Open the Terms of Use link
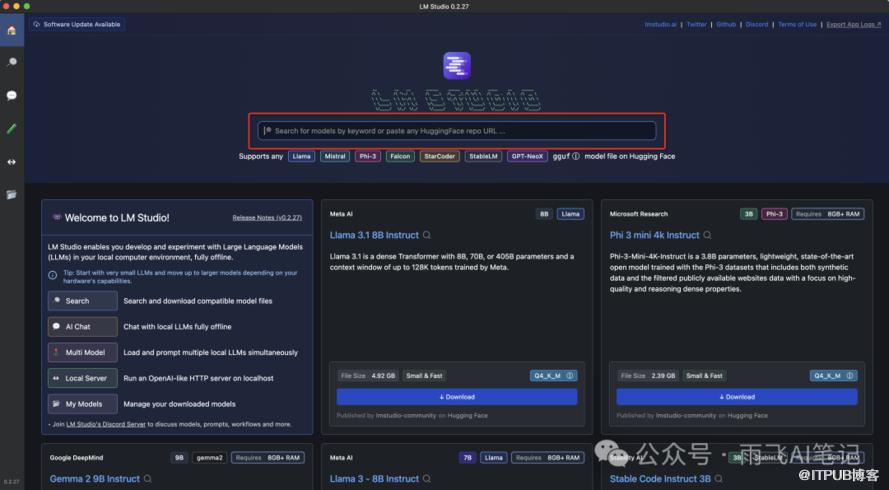The image size is (889, 490). (x=797, y=24)
